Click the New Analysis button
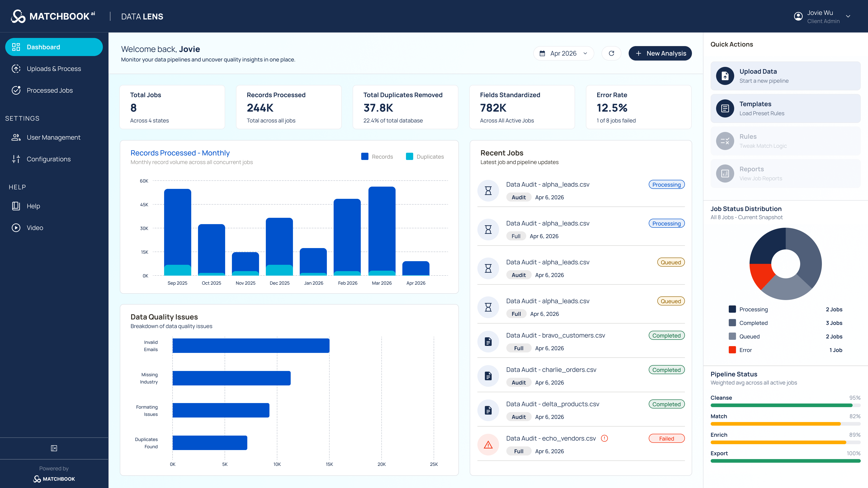 coord(660,53)
